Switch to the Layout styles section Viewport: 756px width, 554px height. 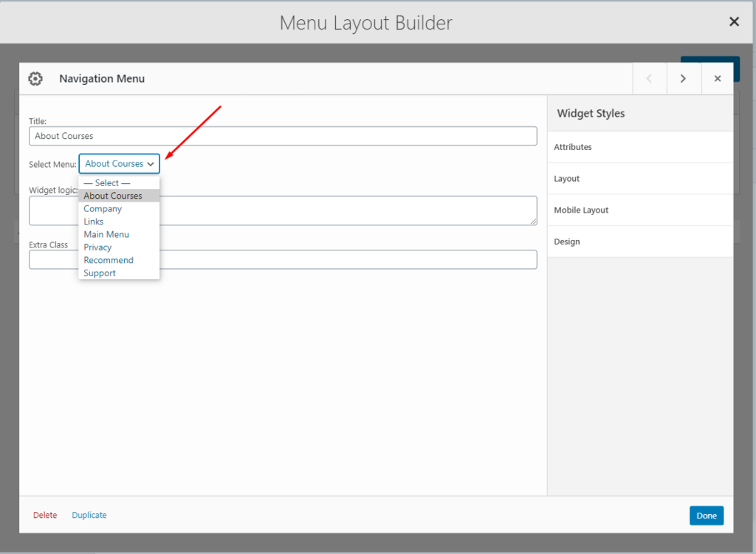[x=565, y=178]
